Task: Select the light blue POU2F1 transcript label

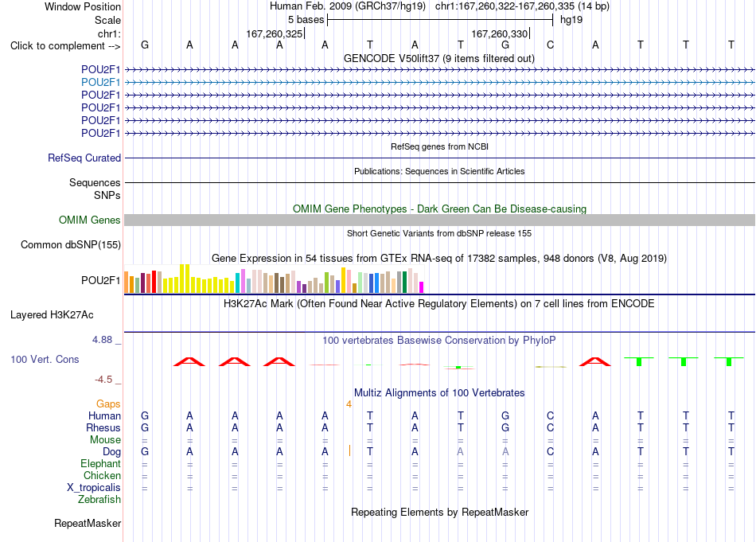Action: [x=100, y=83]
